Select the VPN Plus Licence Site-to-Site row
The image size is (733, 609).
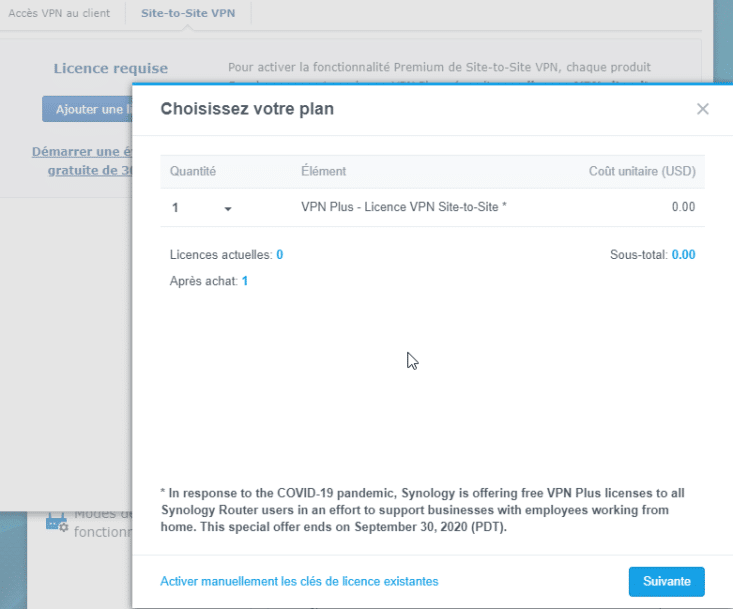click(404, 208)
